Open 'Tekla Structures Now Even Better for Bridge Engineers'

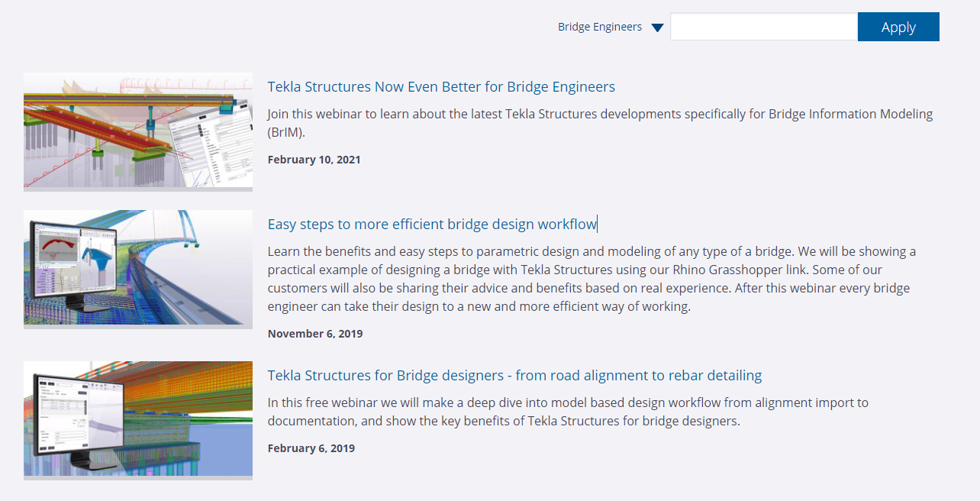[441, 86]
